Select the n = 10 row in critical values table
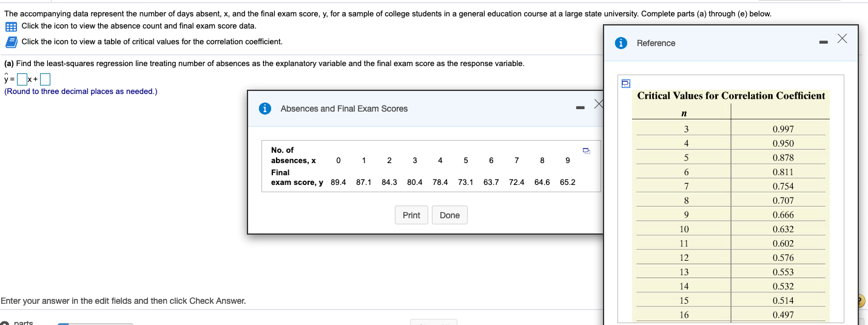This screenshot has height=325, width=868. tap(729, 229)
